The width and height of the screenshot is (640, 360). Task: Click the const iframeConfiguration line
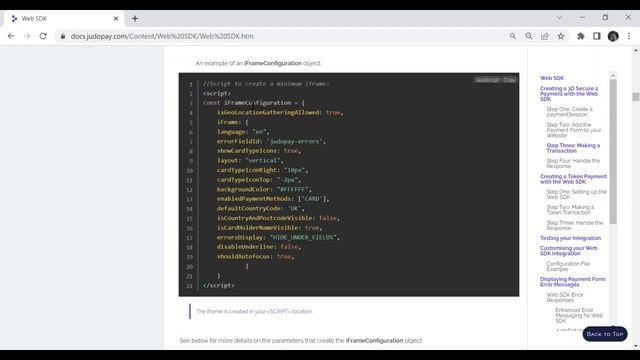253,103
